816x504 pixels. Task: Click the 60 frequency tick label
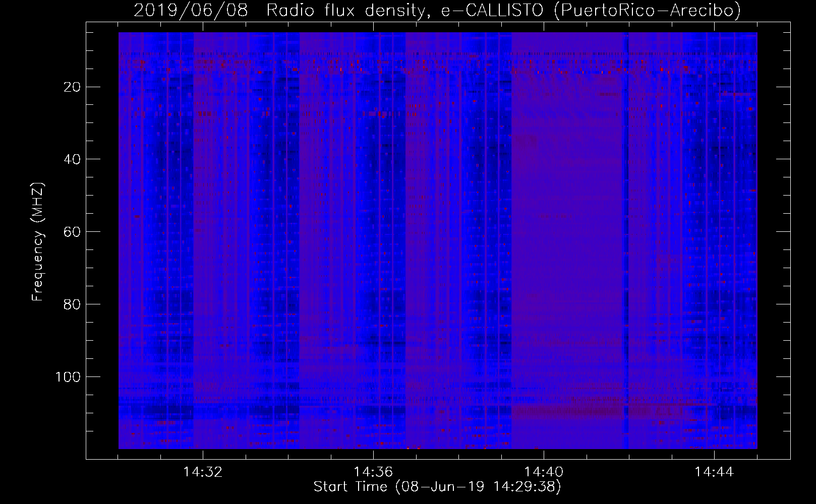[x=73, y=232]
